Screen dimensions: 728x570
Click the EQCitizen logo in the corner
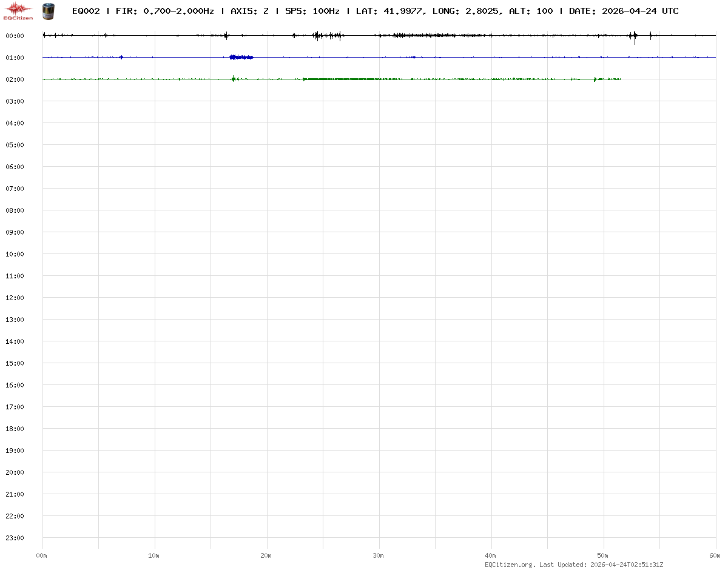[x=18, y=10]
